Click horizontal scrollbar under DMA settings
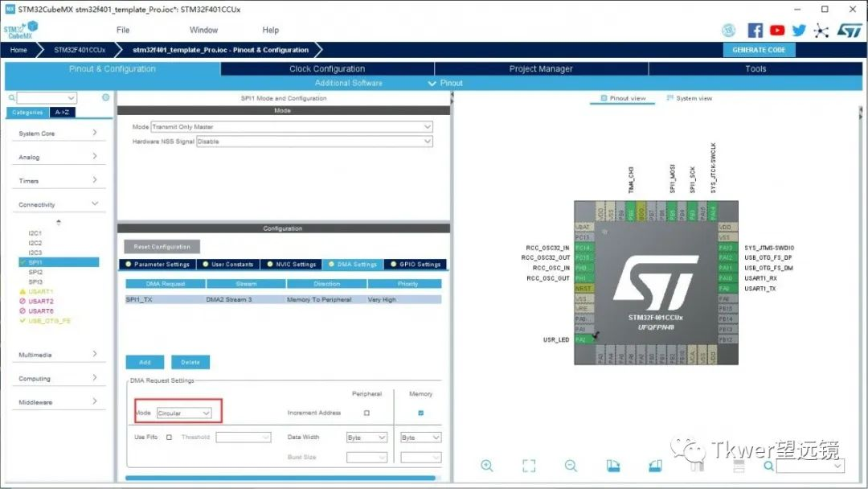Image resolution: width=868 pixels, height=489 pixels. pyautogui.click(x=280, y=478)
